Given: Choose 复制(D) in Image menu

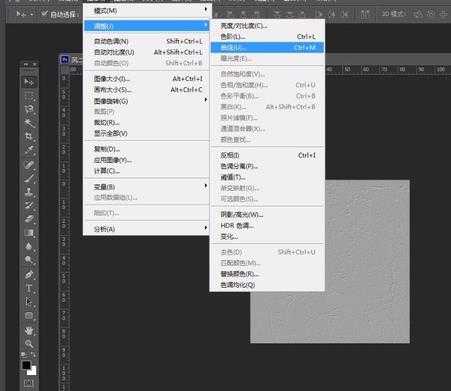Looking at the screenshot, I should (147, 149).
